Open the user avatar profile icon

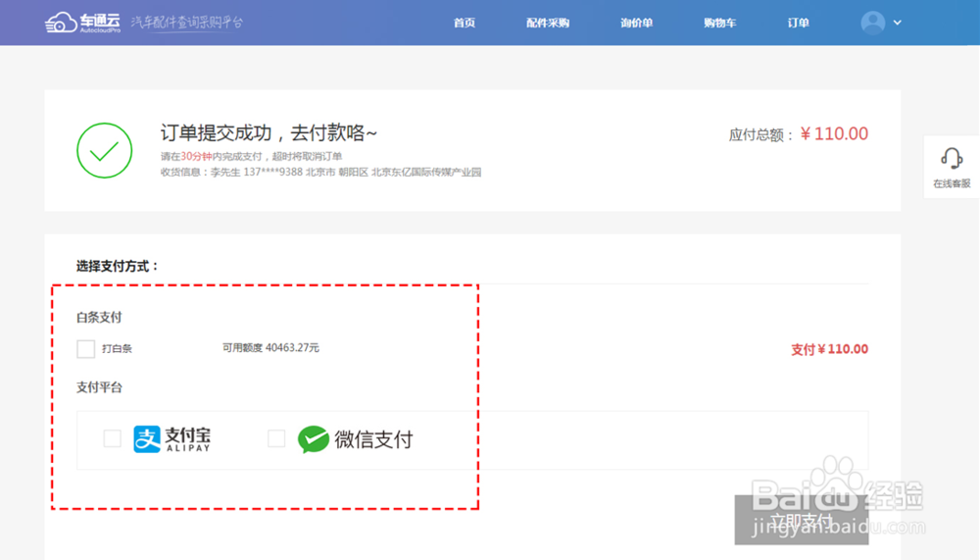point(872,23)
